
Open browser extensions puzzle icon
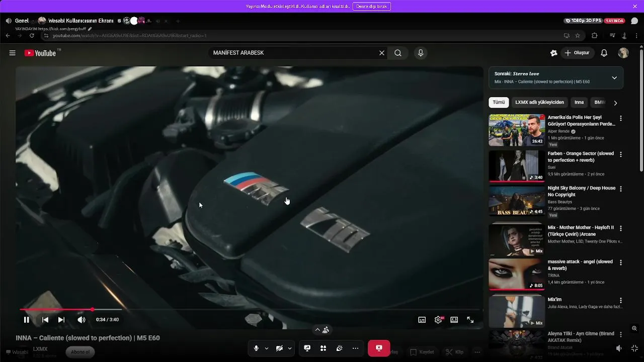click(595, 36)
